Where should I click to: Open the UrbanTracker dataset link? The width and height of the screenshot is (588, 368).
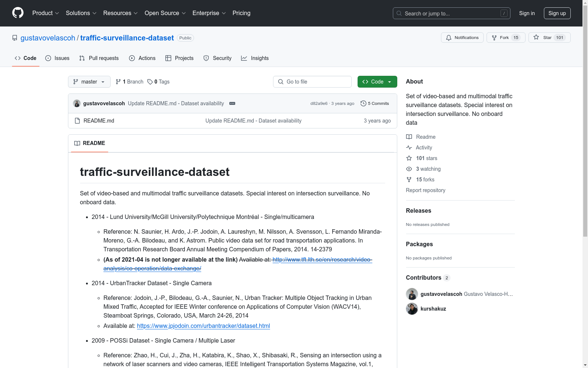pyautogui.click(x=203, y=326)
